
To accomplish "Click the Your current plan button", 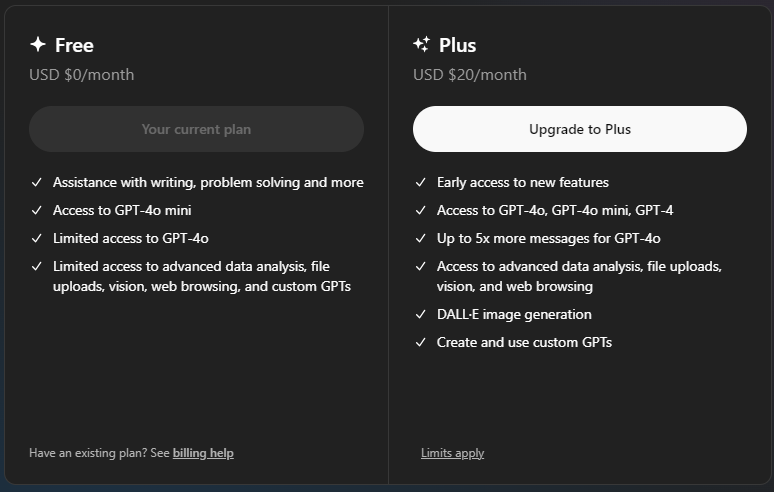I will (x=196, y=129).
